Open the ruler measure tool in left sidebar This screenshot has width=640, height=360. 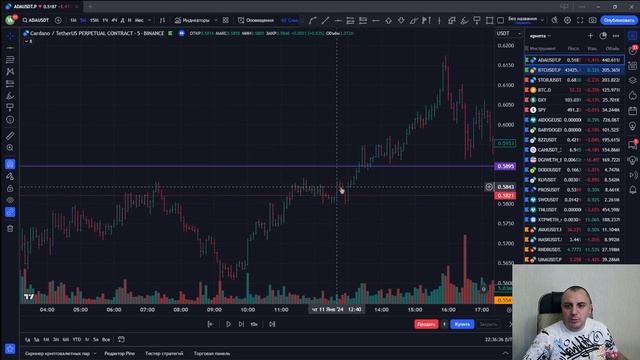10,136
